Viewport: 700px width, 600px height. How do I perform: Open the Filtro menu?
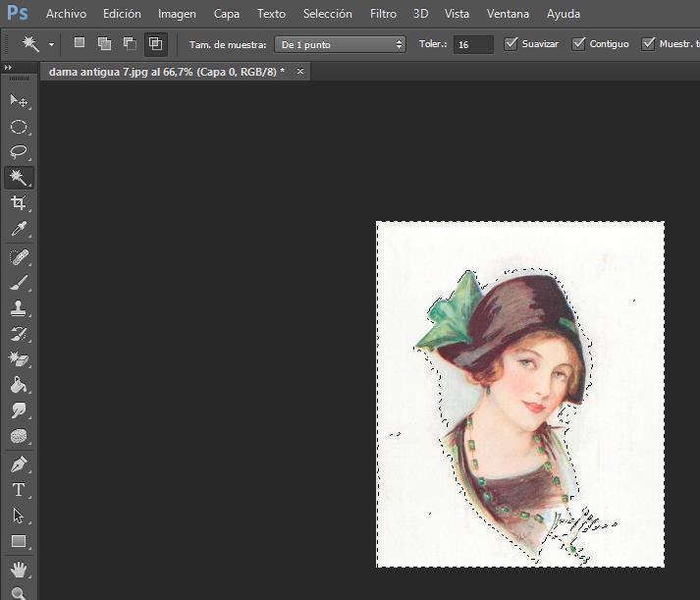[383, 14]
